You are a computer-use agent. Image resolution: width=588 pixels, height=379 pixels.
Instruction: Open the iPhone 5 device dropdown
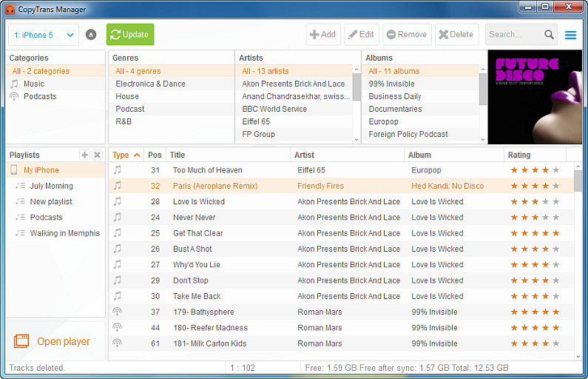coord(44,35)
